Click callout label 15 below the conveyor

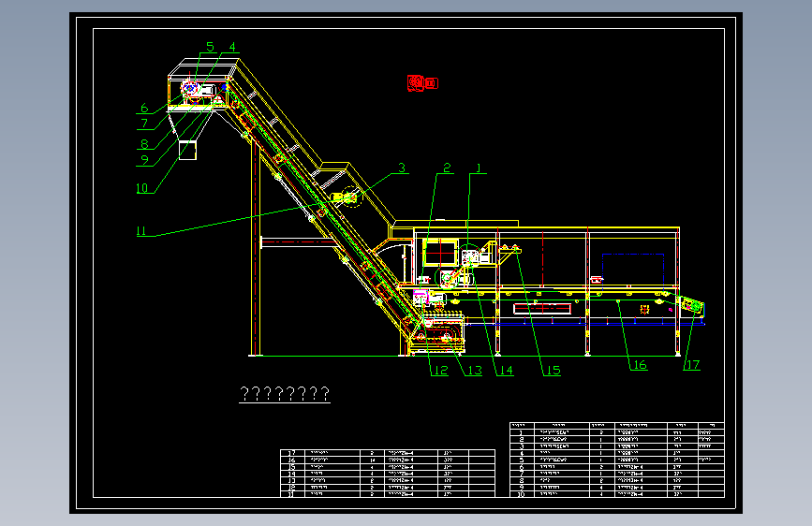pos(554,371)
